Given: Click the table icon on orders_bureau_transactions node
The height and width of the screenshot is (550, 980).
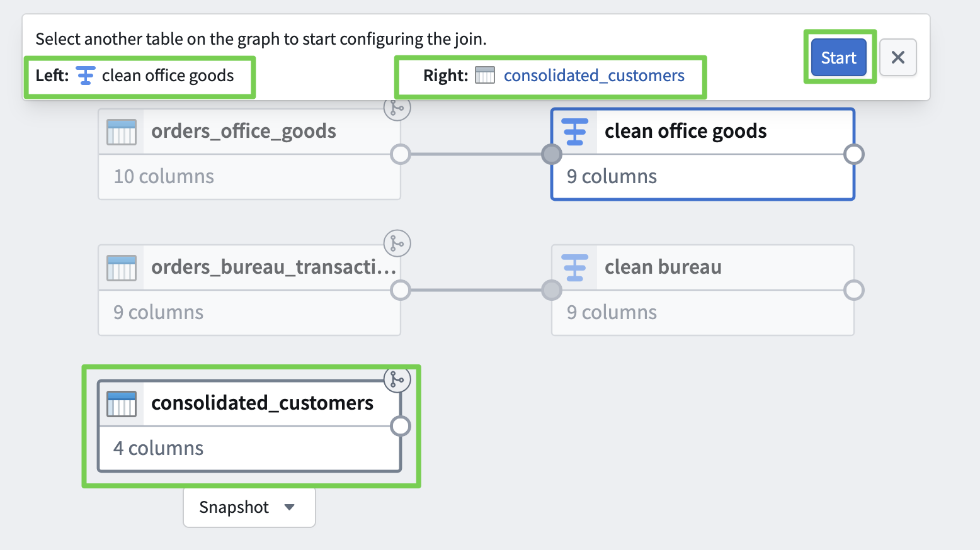Looking at the screenshot, I should [122, 267].
